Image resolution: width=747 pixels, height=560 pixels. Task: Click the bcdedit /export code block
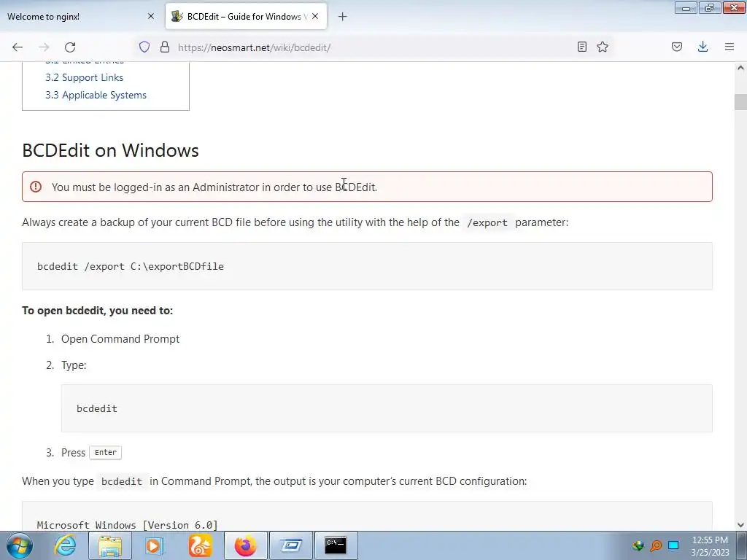(367, 266)
